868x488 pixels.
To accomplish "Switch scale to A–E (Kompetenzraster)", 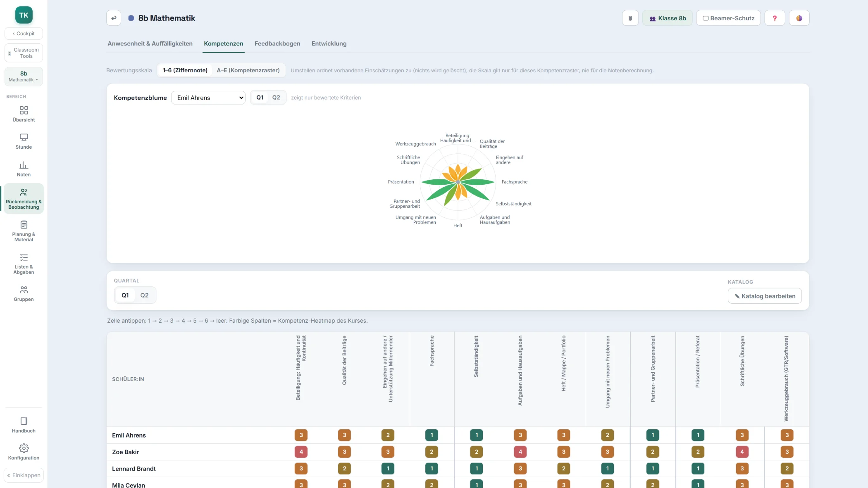I will tap(248, 70).
